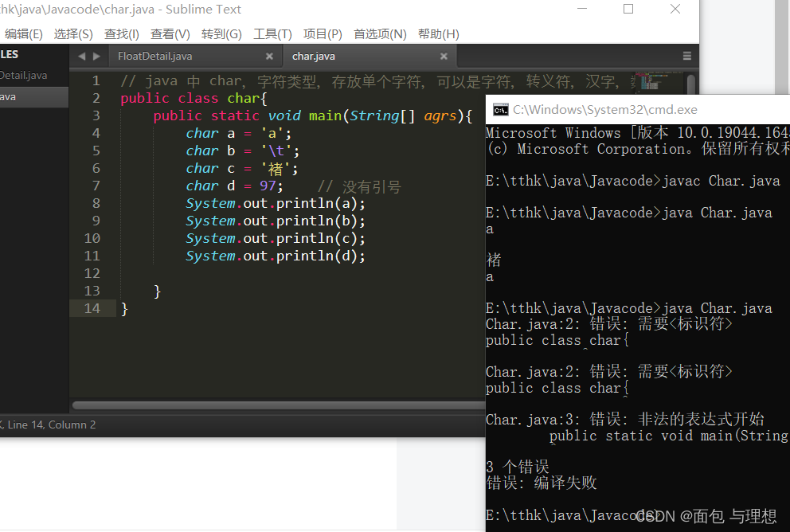Click the Line 14, Column 2 status indicator

point(49,425)
